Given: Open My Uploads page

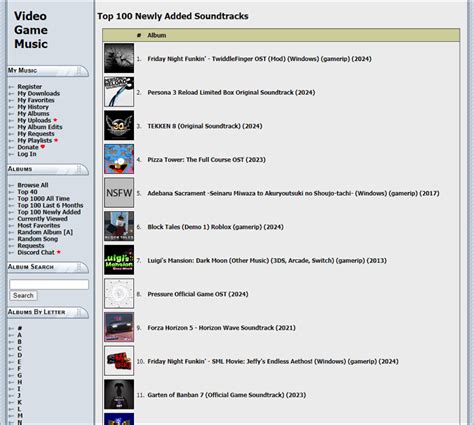Looking at the screenshot, I should 34,120.
